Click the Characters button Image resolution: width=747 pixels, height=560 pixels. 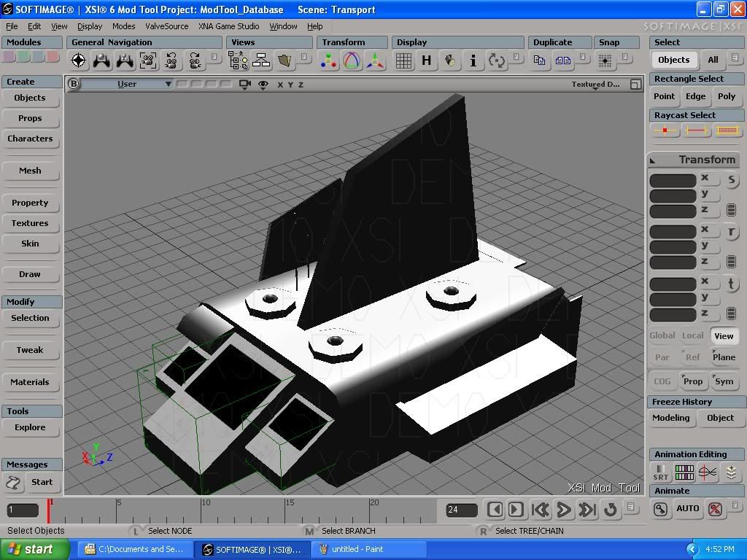click(30, 139)
